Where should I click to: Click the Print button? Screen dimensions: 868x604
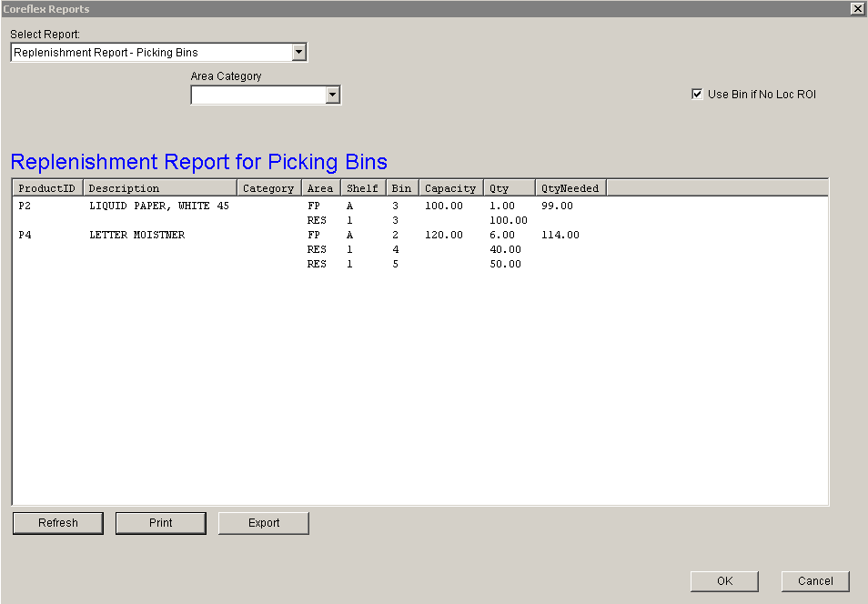pos(160,523)
